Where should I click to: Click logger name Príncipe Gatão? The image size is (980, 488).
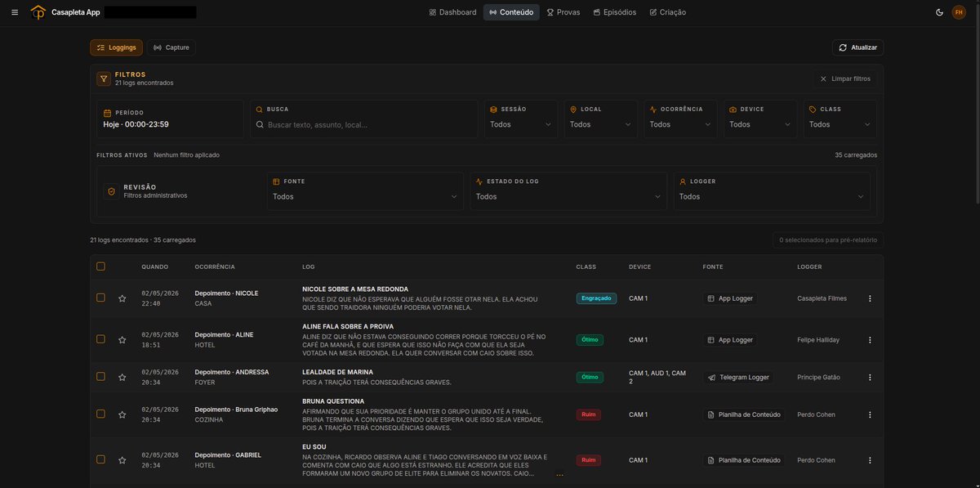click(818, 378)
